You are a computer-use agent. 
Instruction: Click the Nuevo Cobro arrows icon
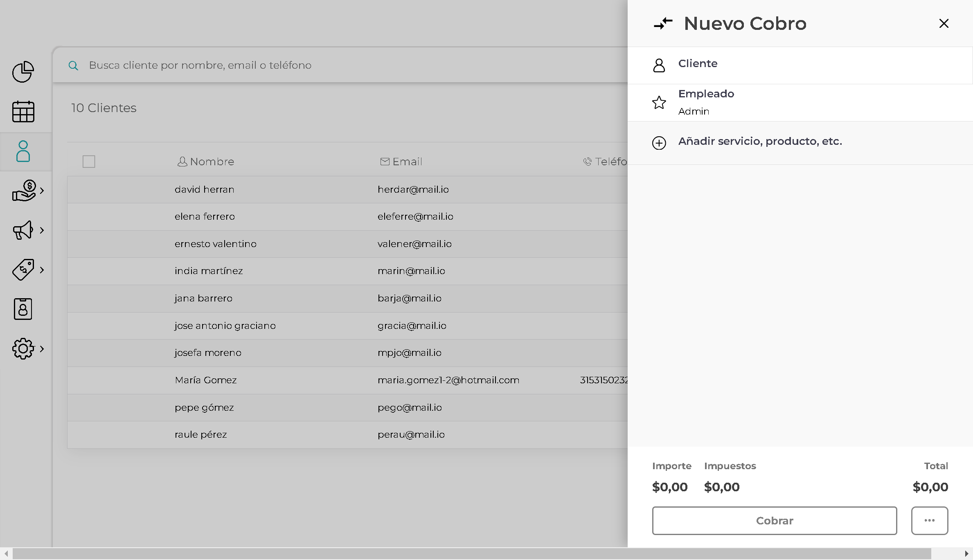pyautogui.click(x=663, y=23)
